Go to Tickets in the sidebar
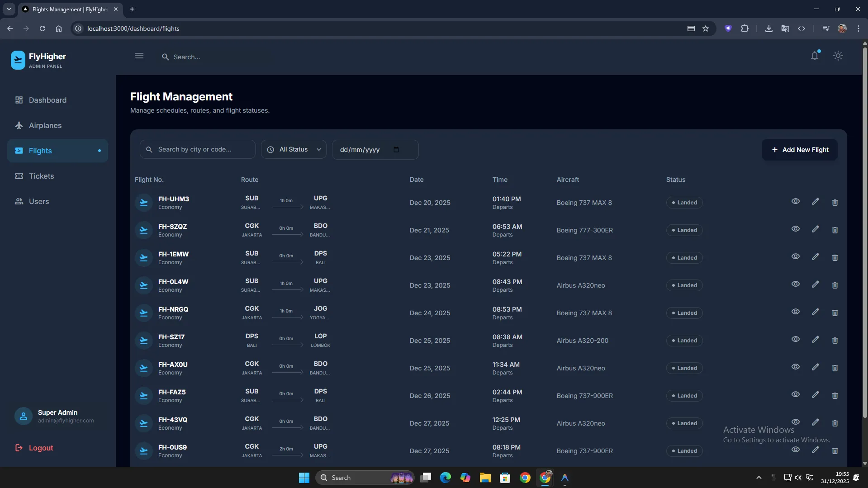Screen dimensions: 868x488 (41, 176)
